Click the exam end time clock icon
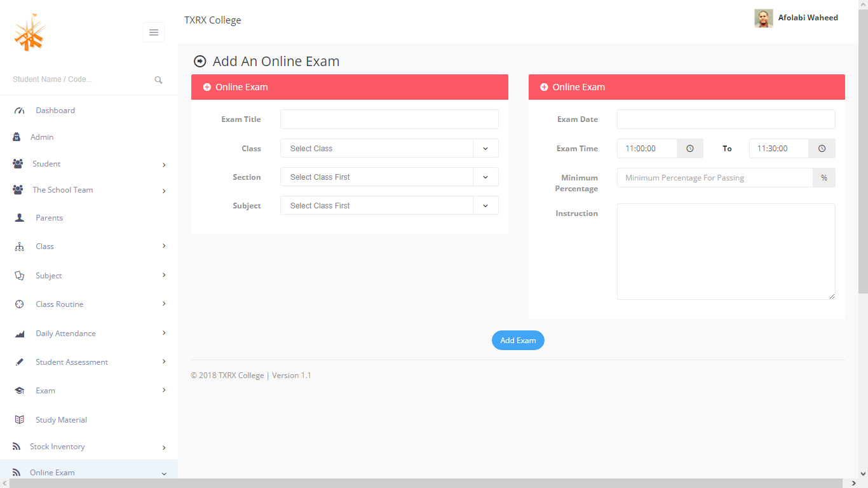 point(822,148)
